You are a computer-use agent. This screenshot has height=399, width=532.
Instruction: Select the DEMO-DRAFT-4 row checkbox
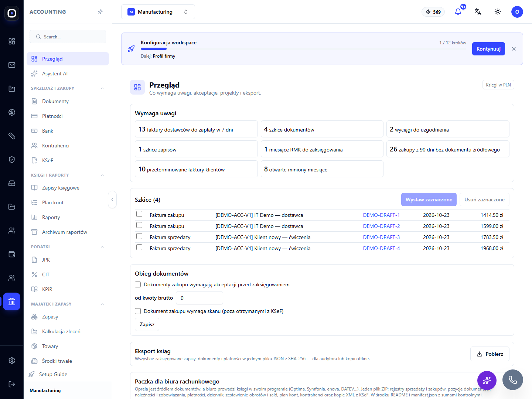(139, 247)
